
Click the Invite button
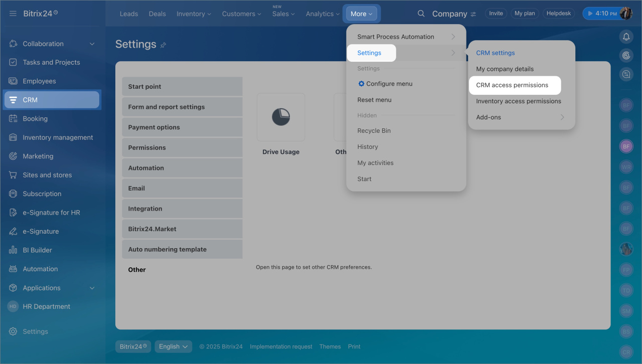(x=496, y=14)
